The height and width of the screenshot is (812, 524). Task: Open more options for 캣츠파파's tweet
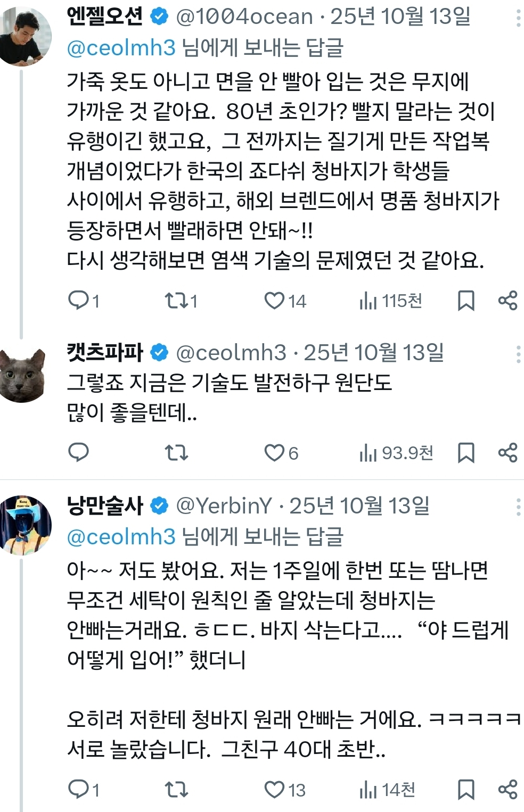coord(518,354)
